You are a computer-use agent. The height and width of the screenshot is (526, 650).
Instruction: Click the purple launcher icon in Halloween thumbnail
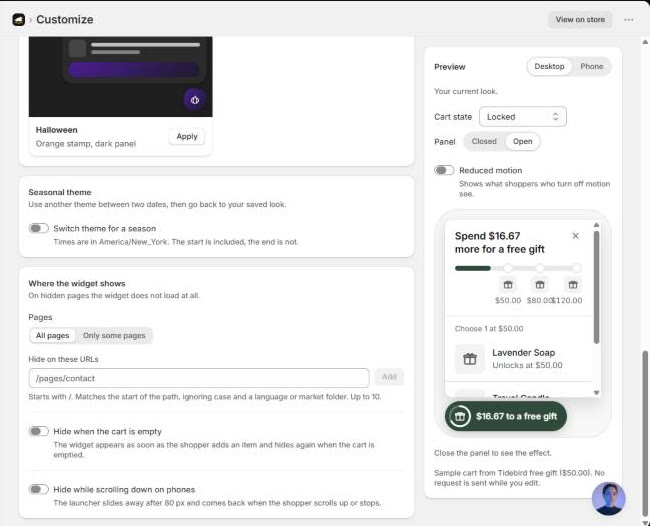(195, 100)
